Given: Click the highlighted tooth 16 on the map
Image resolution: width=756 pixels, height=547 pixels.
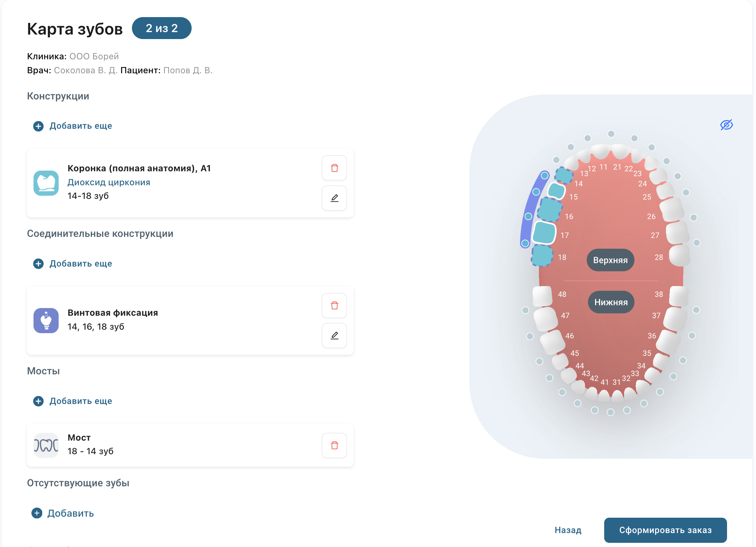Looking at the screenshot, I should click(x=549, y=210).
